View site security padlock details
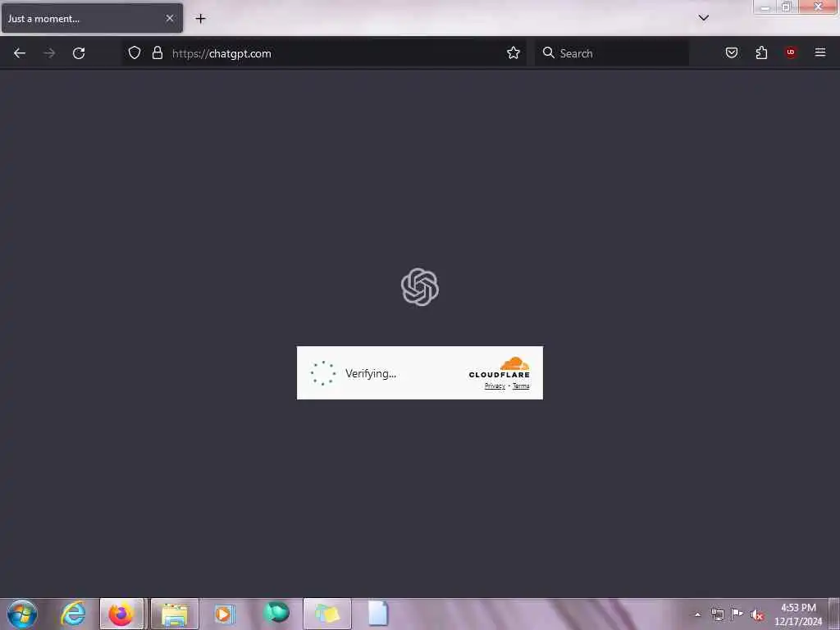 point(157,52)
